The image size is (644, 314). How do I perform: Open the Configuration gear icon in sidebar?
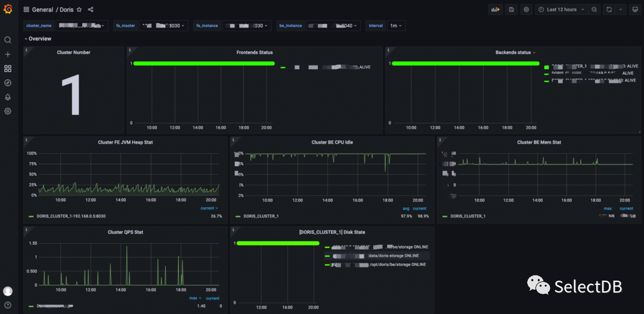7,111
